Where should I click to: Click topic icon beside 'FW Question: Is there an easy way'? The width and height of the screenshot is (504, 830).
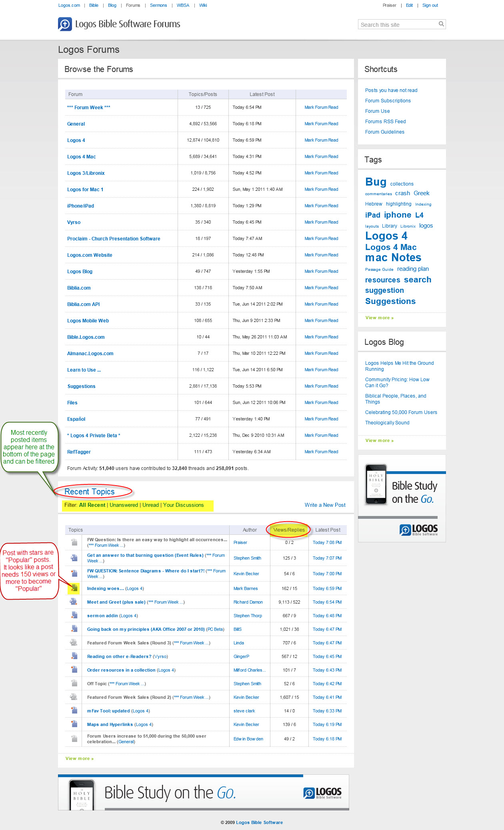coord(74,542)
